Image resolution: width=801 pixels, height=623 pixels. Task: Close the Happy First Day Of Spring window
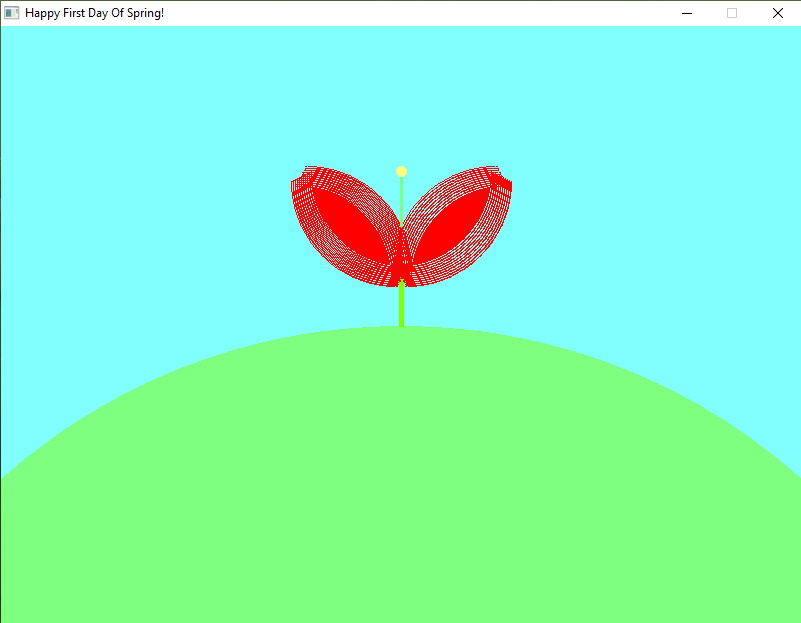[x=778, y=13]
